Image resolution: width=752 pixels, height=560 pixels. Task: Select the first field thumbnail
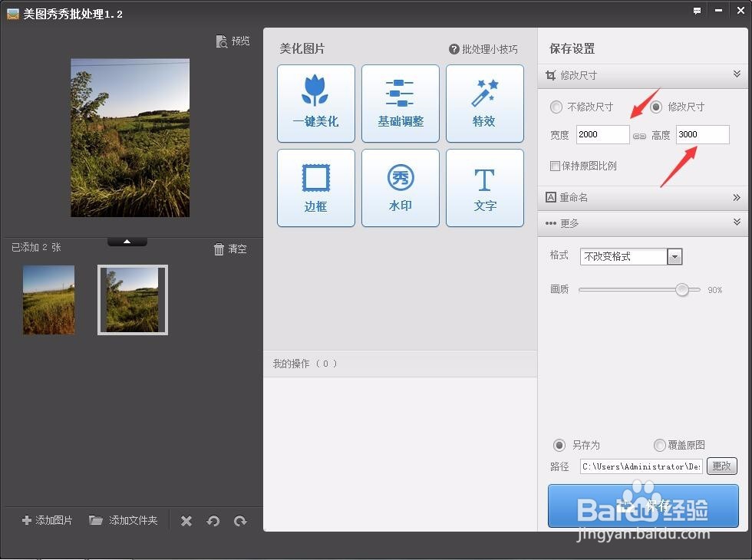(49, 300)
